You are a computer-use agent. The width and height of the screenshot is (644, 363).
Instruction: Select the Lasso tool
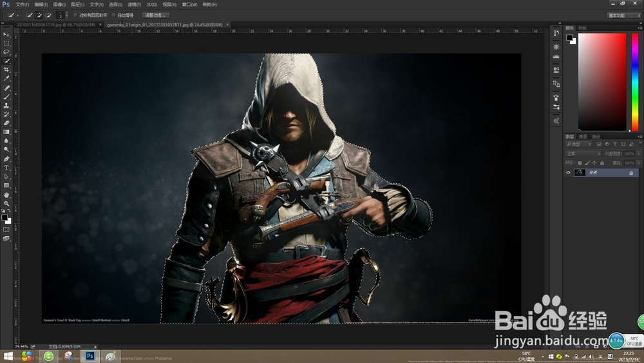tap(6, 52)
